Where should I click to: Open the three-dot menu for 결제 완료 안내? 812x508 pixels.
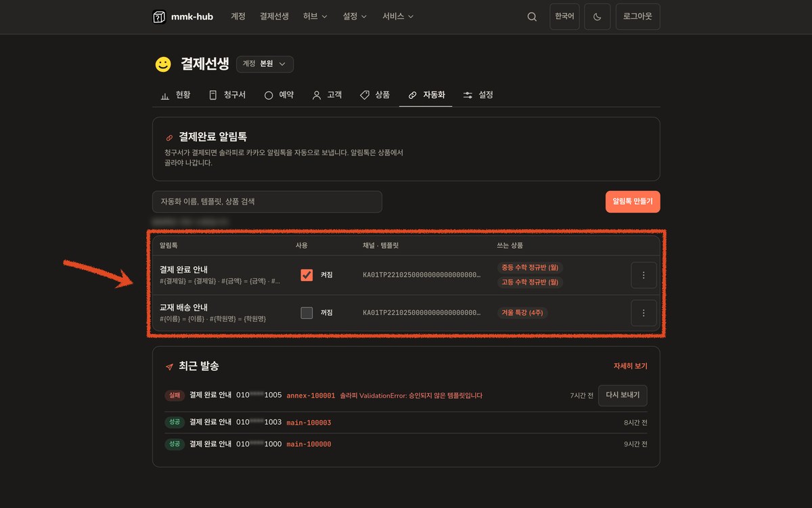[644, 275]
